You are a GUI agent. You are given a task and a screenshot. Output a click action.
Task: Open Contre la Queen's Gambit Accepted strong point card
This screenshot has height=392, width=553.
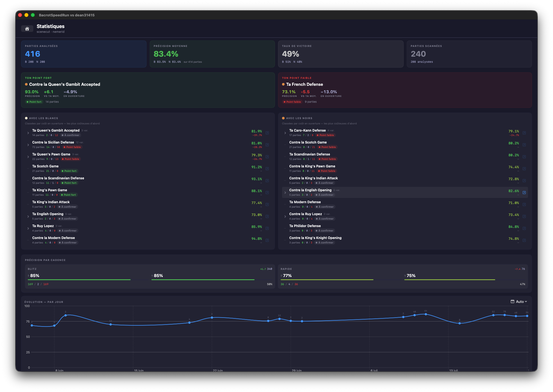pos(148,90)
